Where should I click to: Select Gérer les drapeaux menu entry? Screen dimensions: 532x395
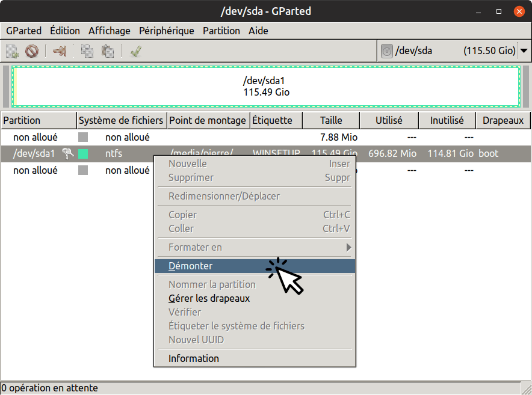255,299
